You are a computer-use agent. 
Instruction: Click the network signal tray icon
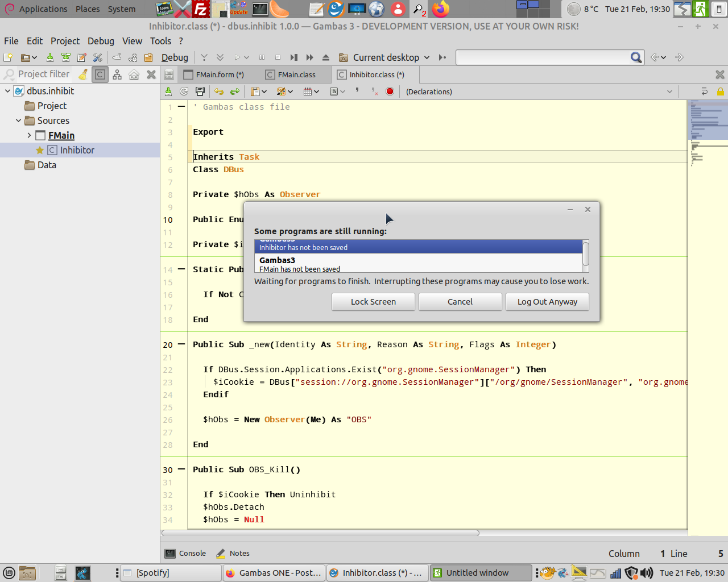tap(615, 573)
